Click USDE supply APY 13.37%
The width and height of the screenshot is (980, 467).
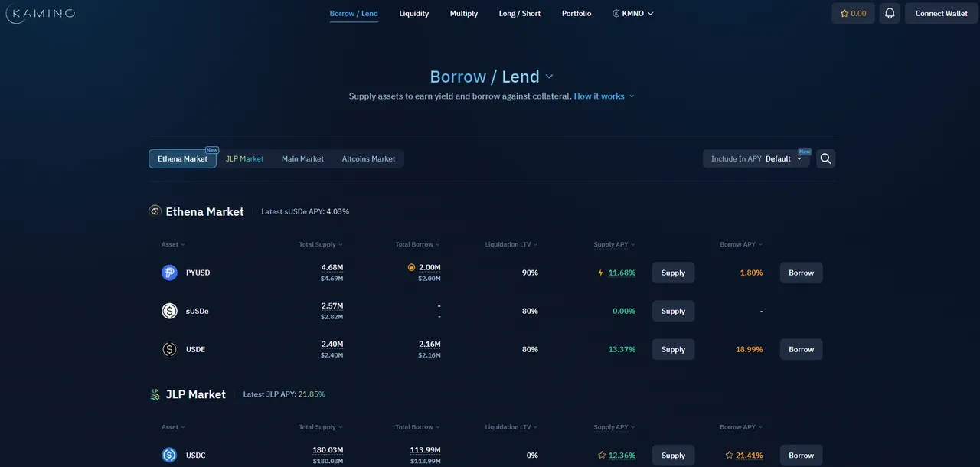coord(622,349)
